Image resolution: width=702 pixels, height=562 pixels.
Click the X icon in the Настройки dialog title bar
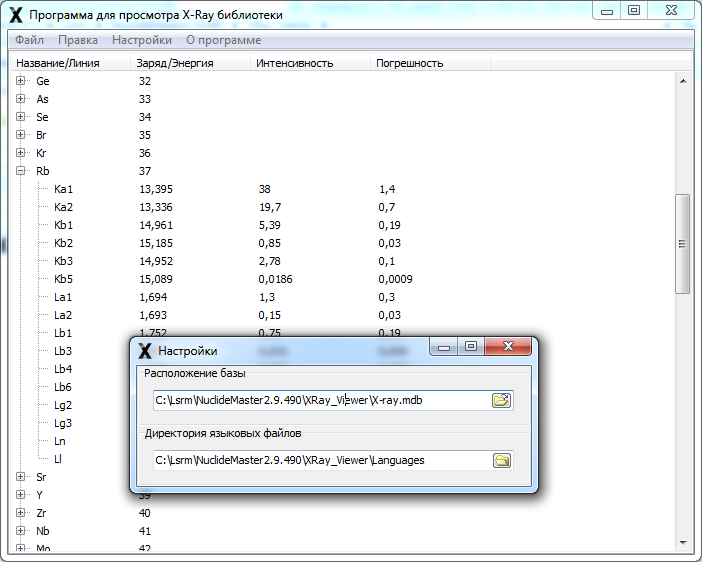coord(146,351)
